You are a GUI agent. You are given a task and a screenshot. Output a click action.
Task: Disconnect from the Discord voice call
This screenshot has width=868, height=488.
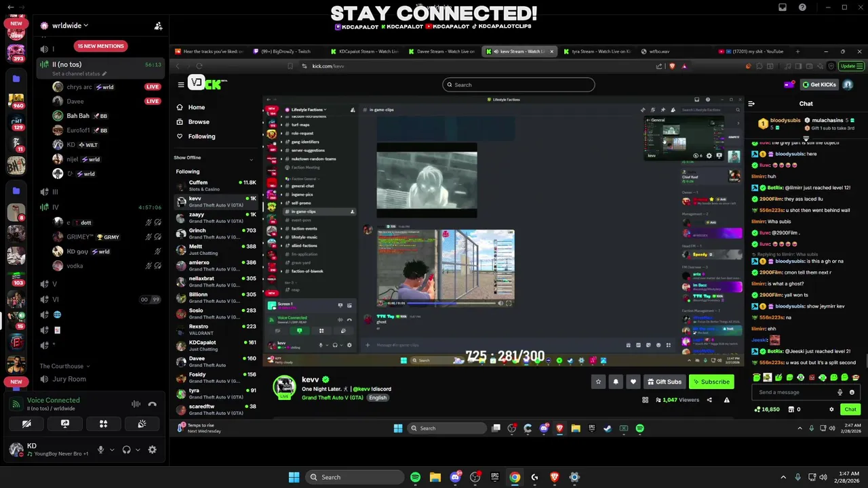tap(152, 404)
